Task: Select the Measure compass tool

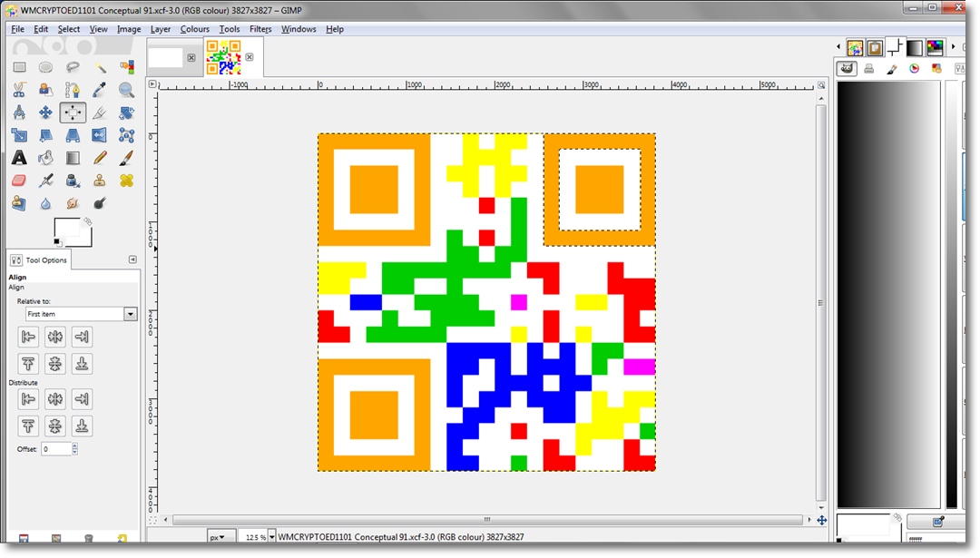Action: tap(19, 113)
